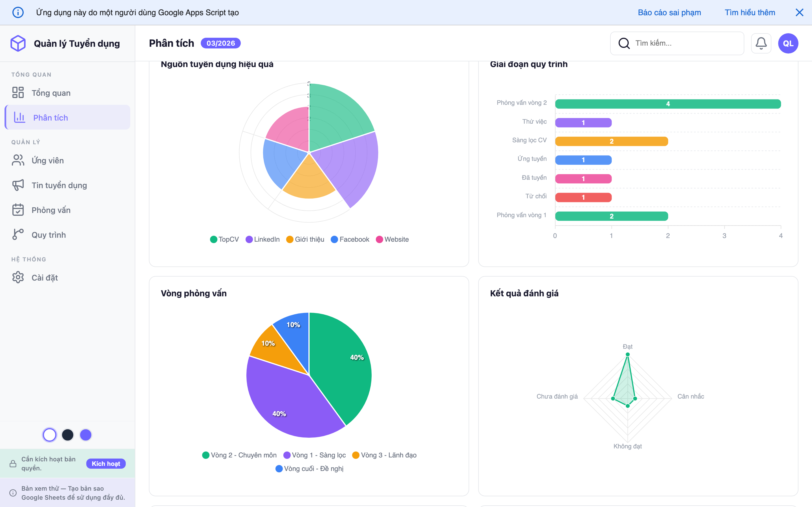Image resolution: width=812 pixels, height=507 pixels.
Task: Select the dark theme color swatch
Action: [68, 435]
